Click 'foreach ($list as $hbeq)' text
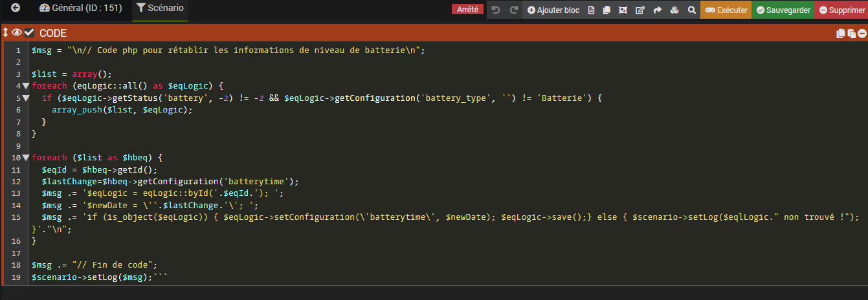Image resolution: width=868 pixels, height=300 pixels. click(95, 158)
